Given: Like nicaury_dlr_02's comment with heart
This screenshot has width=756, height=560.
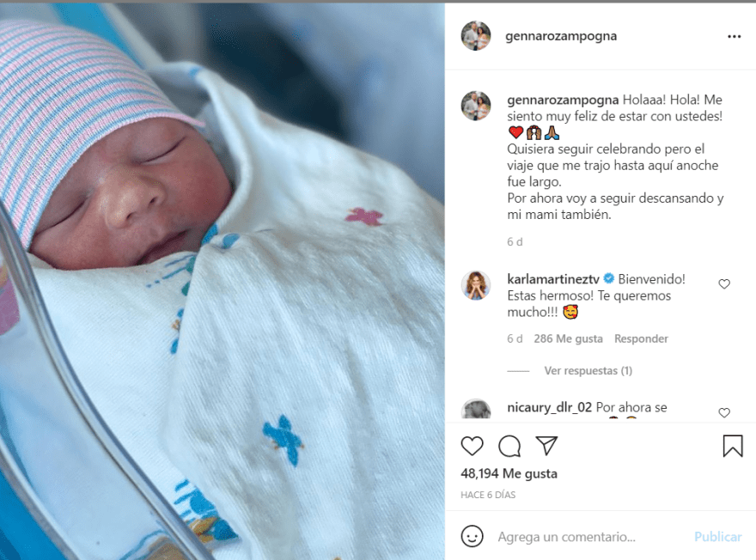Looking at the screenshot, I should coord(724,412).
